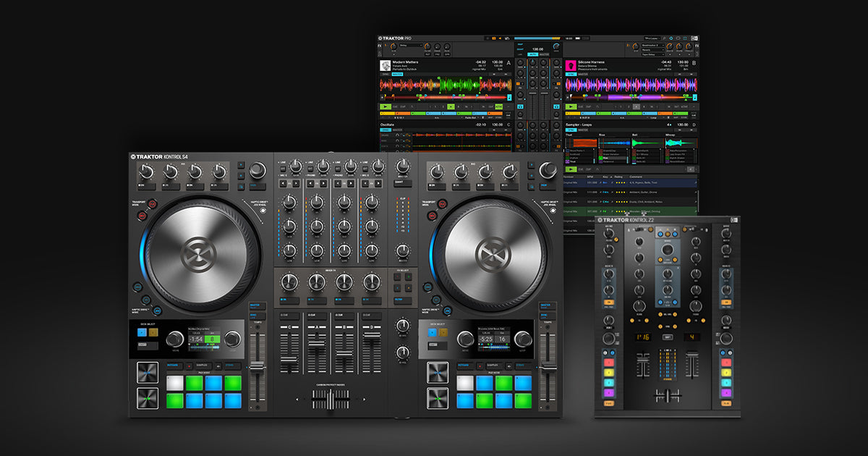Screen dimensions: 868x456
Task: Click the Modern Matters track title
Action: [405, 62]
